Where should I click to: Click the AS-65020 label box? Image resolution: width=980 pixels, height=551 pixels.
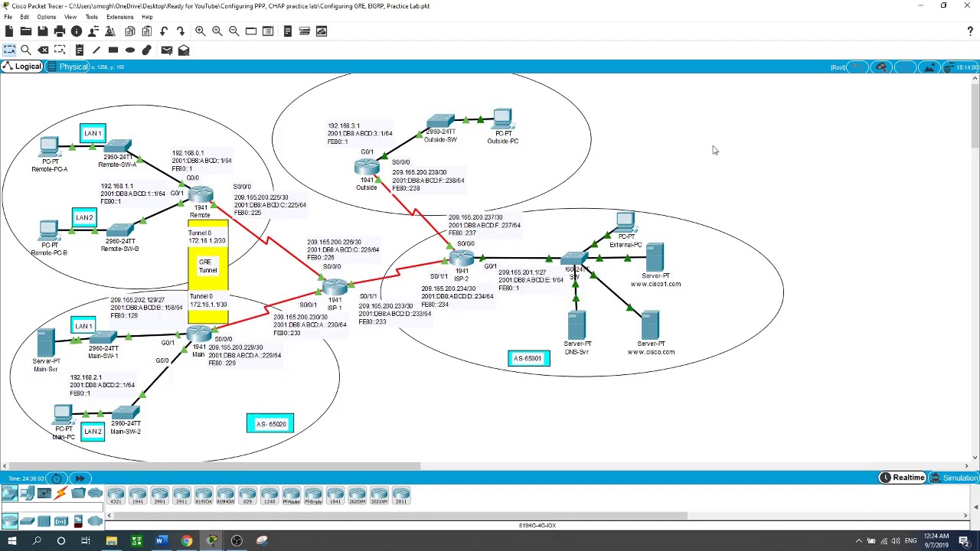[270, 423]
